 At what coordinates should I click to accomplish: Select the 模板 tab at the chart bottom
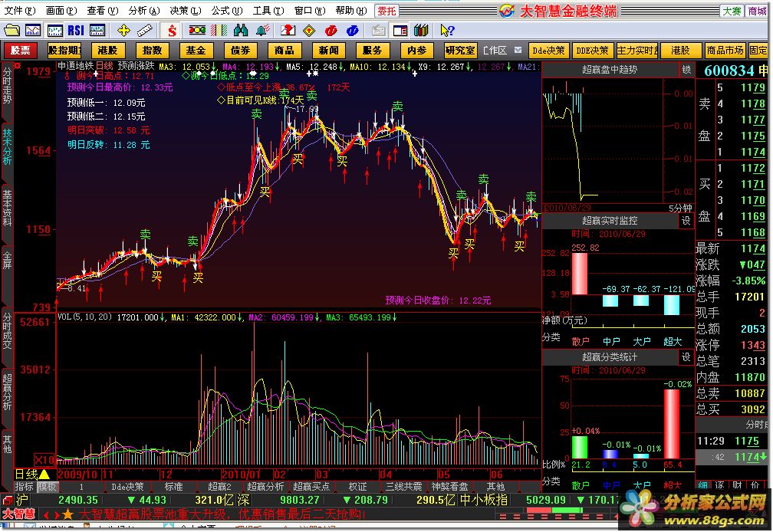coord(48,487)
